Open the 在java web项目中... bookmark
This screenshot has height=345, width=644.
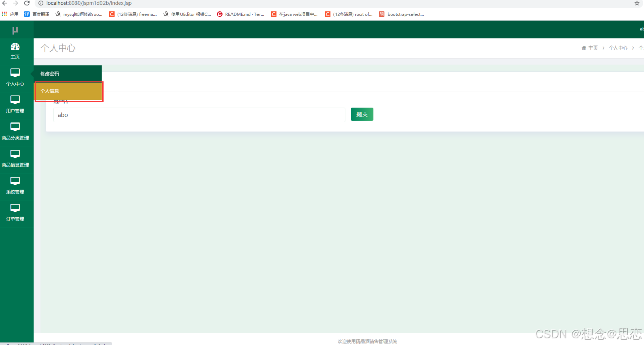pos(294,14)
